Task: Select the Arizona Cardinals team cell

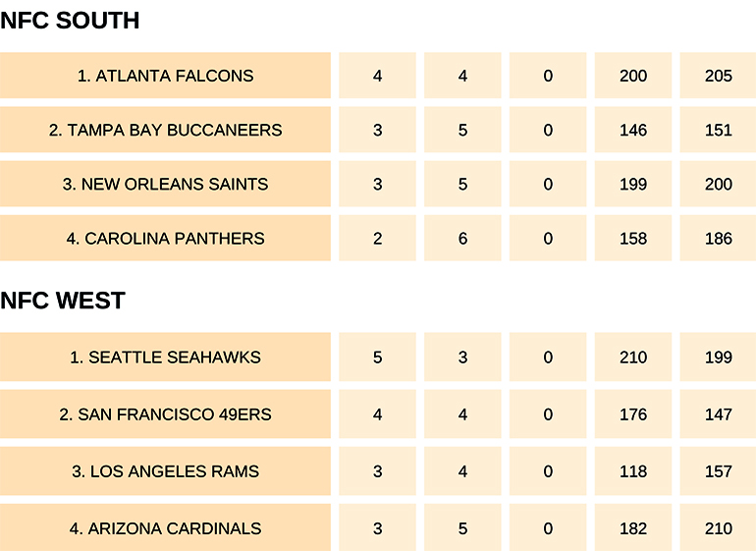Action: point(166,528)
